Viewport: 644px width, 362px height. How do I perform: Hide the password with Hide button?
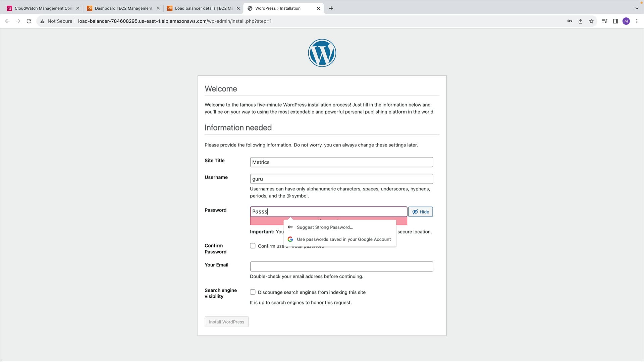click(x=420, y=212)
